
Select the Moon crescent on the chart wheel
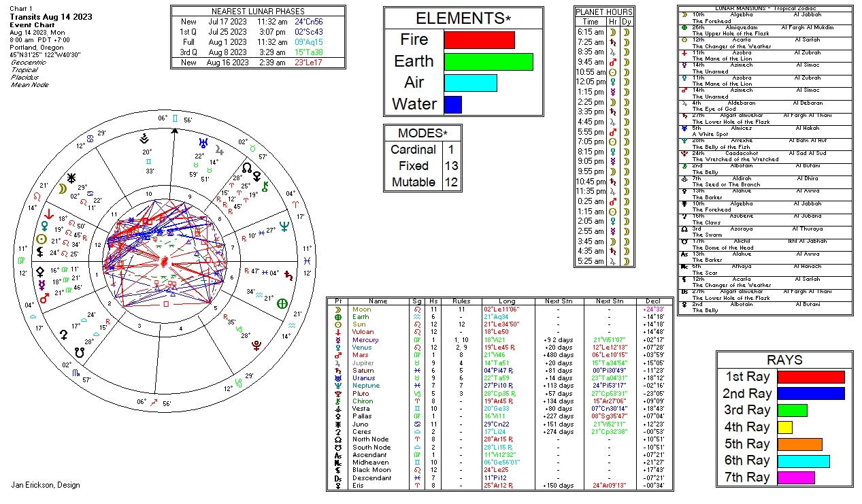click(62, 187)
